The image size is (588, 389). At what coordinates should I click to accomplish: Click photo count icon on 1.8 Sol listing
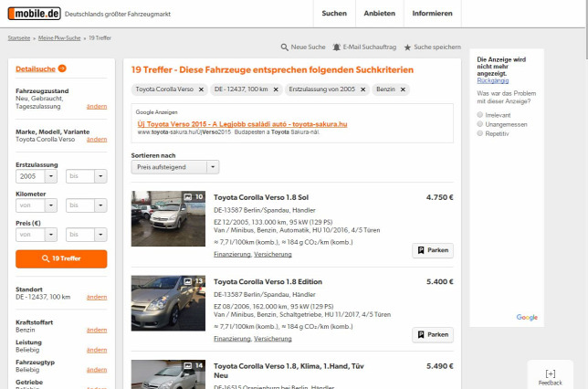tap(188, 196)
